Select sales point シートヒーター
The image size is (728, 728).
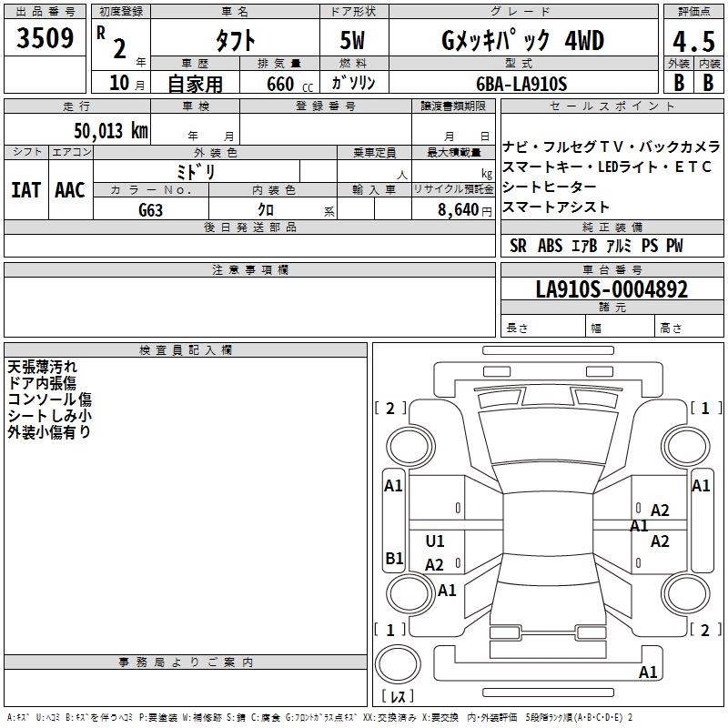(550, 187)
